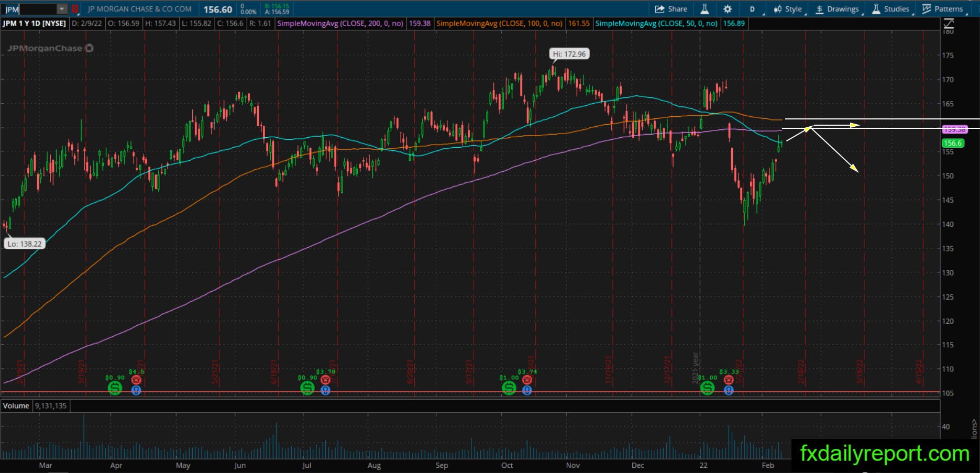The width and height of the screenshot is (980, 473).
Task: Click the April blue lightbulb icon
Action: [136, 390]
